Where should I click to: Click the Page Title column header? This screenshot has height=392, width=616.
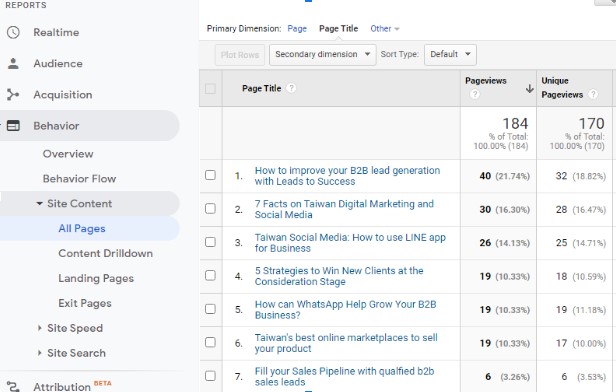click(262, 88)
